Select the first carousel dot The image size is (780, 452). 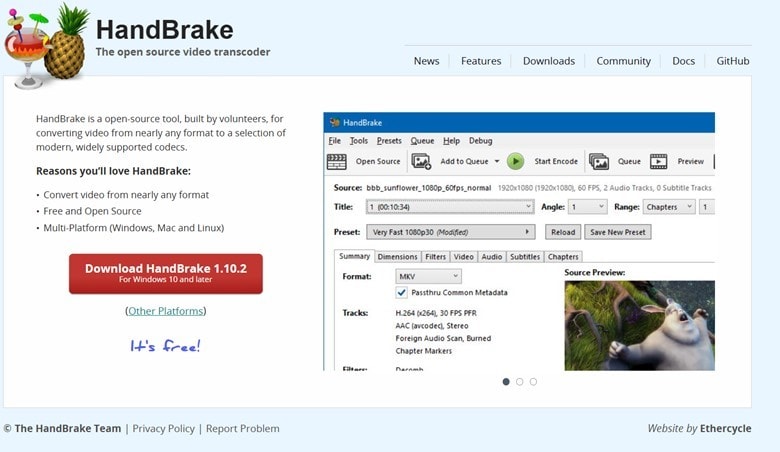point(506,382)
